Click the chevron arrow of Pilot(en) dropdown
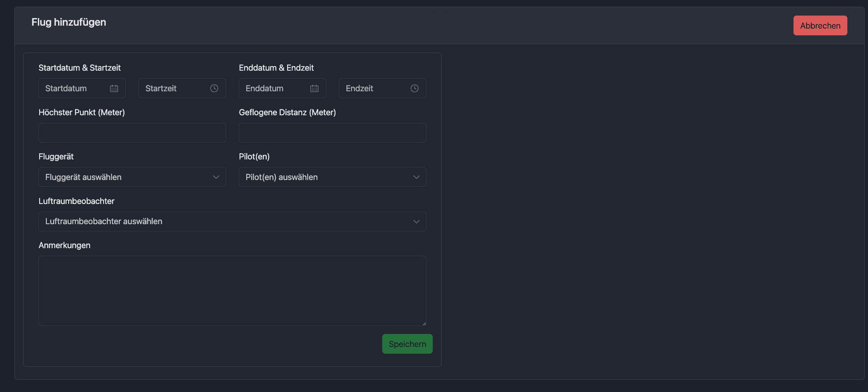The height and width of the screenshot is (392, 868). click(x=416, y=177)
